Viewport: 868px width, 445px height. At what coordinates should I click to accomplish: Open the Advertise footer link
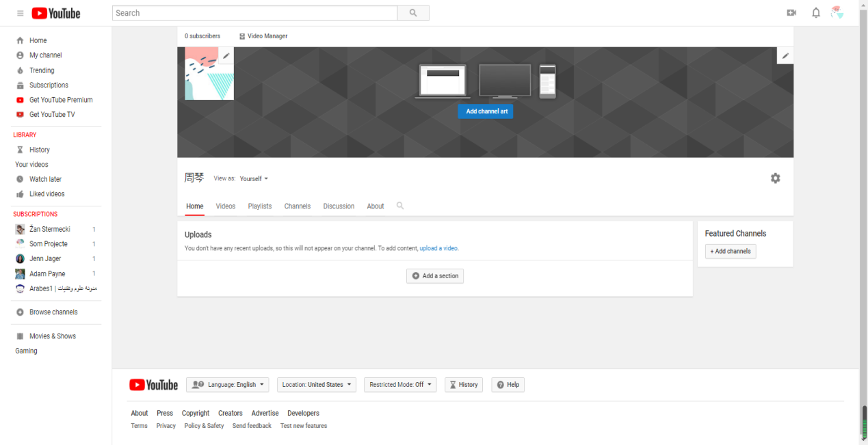click(x=265, y=414)
